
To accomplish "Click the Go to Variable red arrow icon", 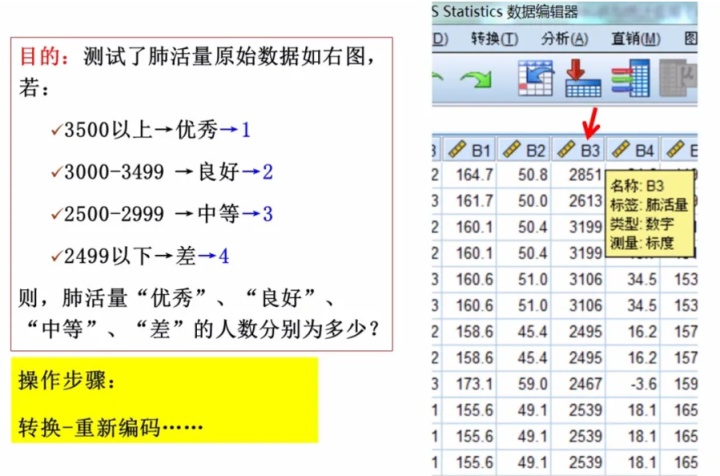I will [583, 78].
